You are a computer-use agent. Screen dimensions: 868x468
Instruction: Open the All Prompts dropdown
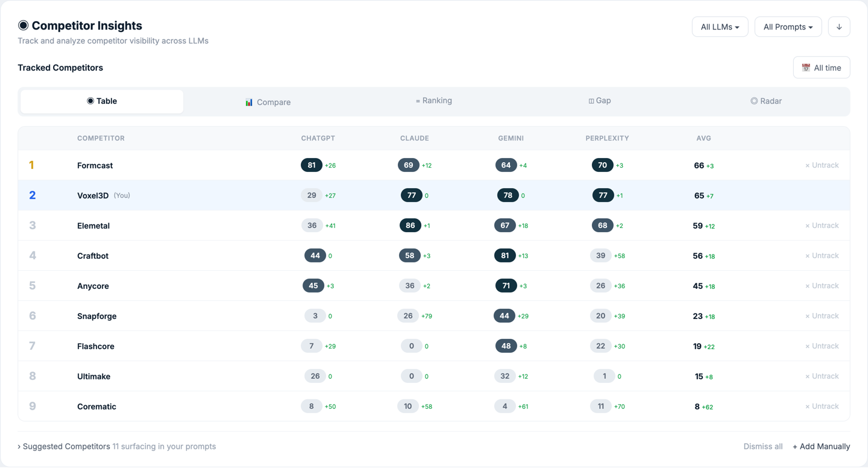788,27
